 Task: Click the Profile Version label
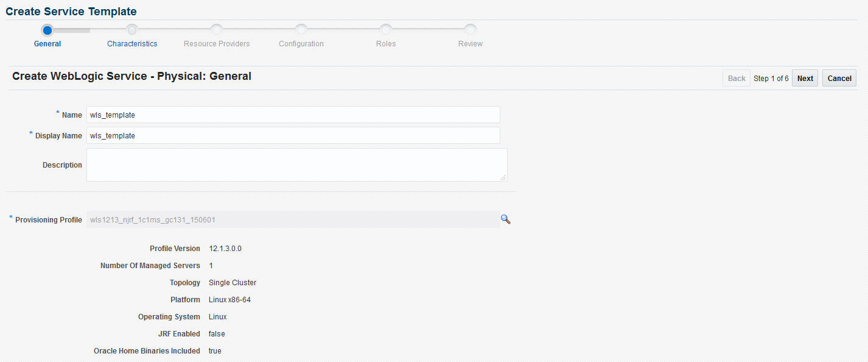[x=175, y=249]
